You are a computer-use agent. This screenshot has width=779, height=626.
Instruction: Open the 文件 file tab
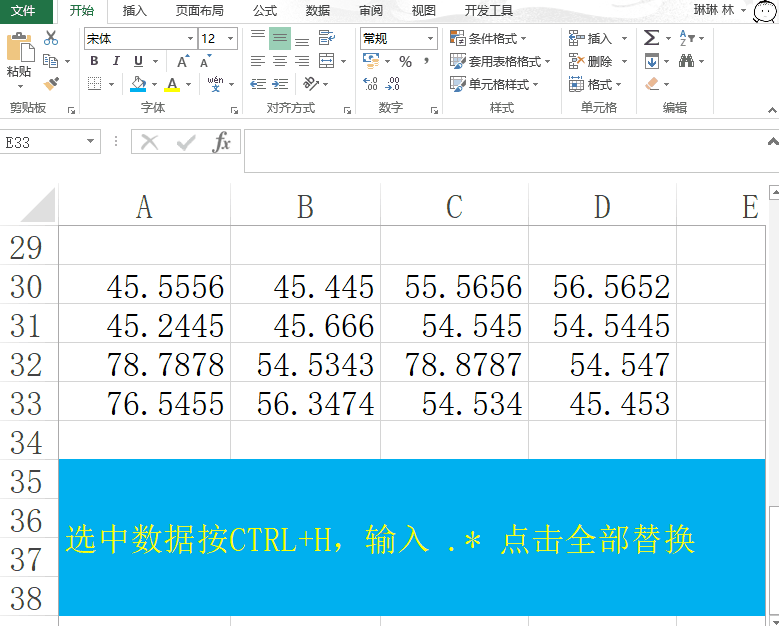(23, 10)
